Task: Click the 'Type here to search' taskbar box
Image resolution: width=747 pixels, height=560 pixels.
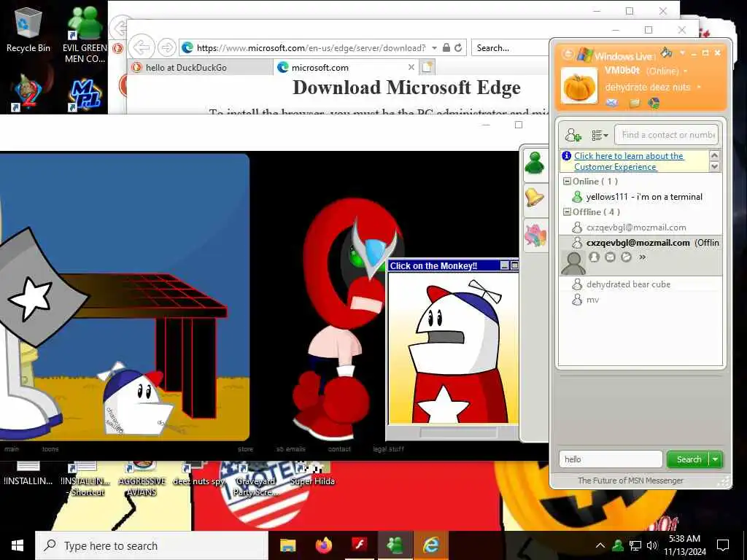Action: [x=152, y=545]
